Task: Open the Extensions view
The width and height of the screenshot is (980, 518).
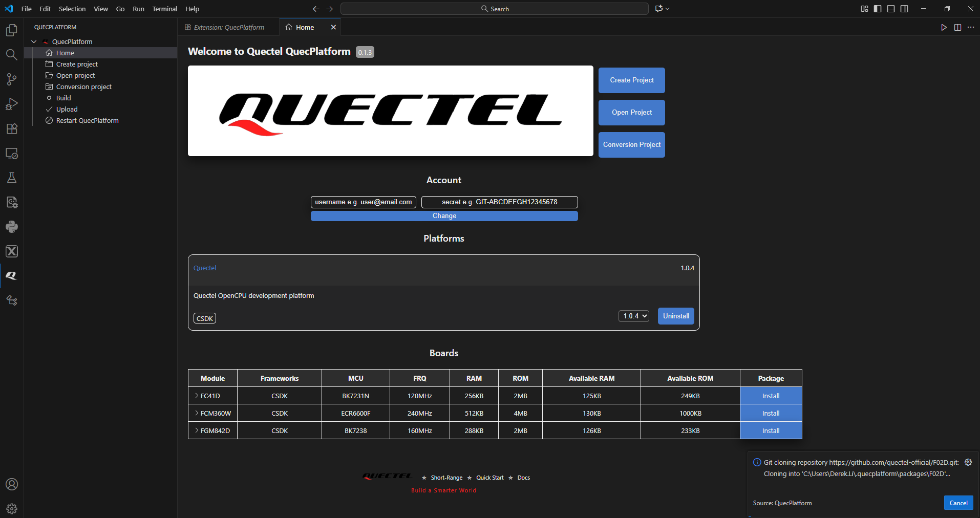Action: pyautogui.click(x=11, y=128)
